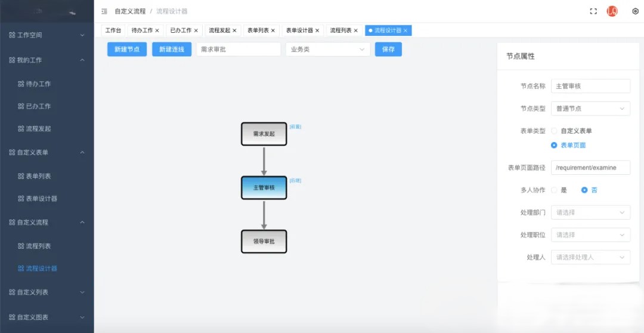
Task: Open the 处理部门 select box
Action: [590, 212]
